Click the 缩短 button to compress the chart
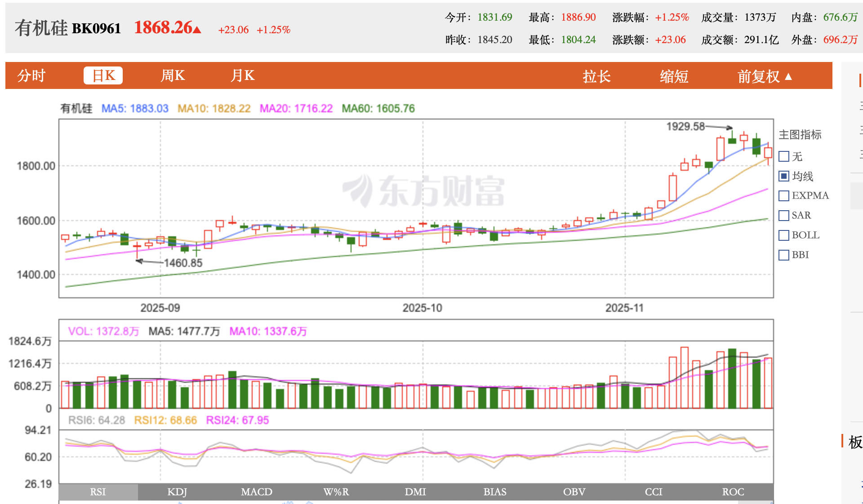 pos(674,76)
